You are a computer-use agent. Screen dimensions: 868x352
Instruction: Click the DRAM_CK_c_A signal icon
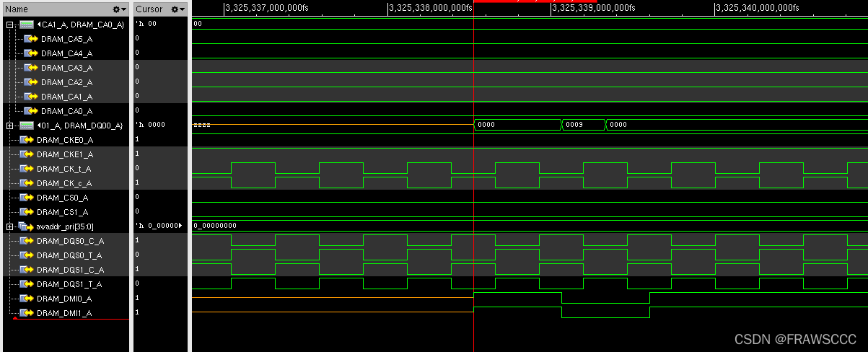[27, 183]
